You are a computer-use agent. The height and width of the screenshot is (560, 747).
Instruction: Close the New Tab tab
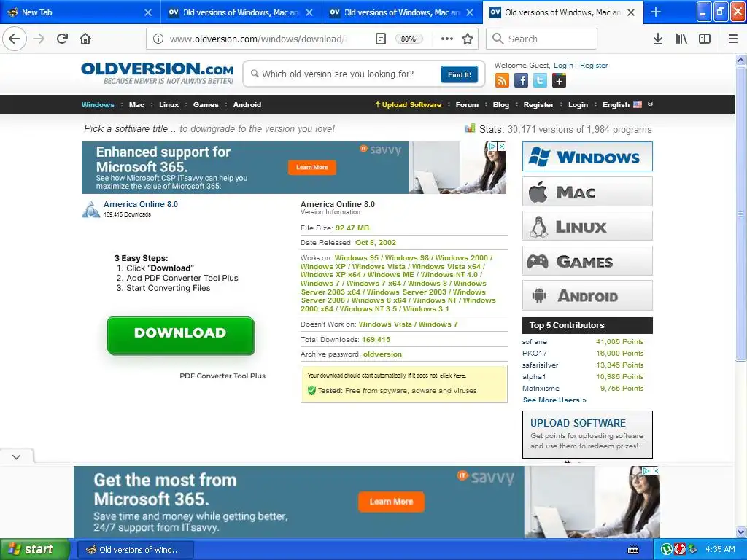[x=147, y=12]
